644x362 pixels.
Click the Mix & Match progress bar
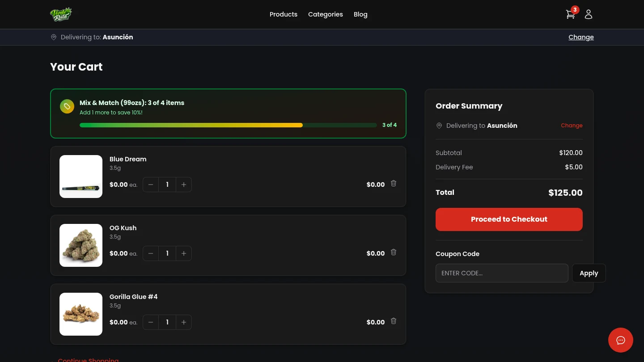[x=228, y=125]
